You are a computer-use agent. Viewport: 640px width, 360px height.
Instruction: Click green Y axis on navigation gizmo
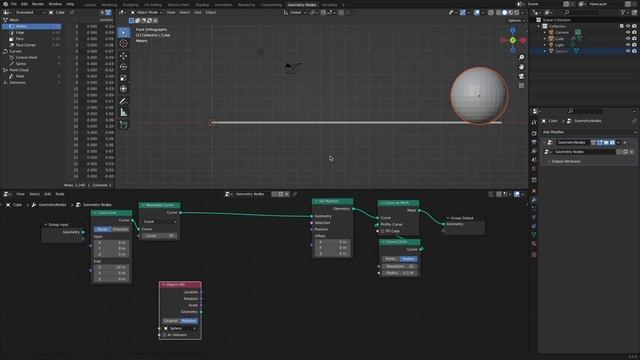point(513,40)
